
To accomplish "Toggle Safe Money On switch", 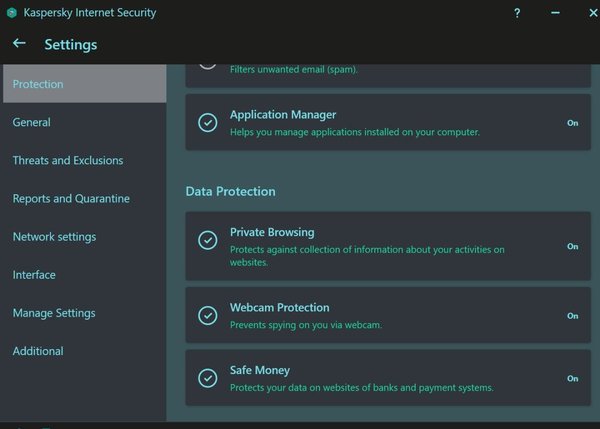I will [x=572, y=379].
